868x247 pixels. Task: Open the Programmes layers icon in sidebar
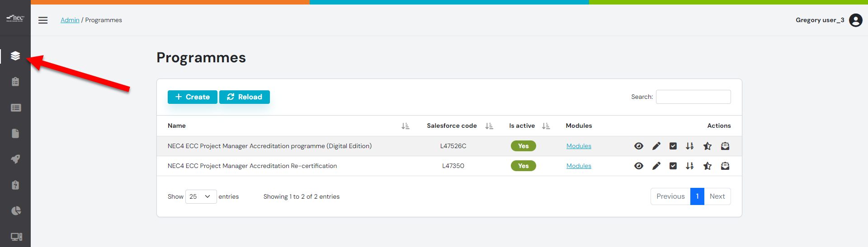tap(15, 56)
